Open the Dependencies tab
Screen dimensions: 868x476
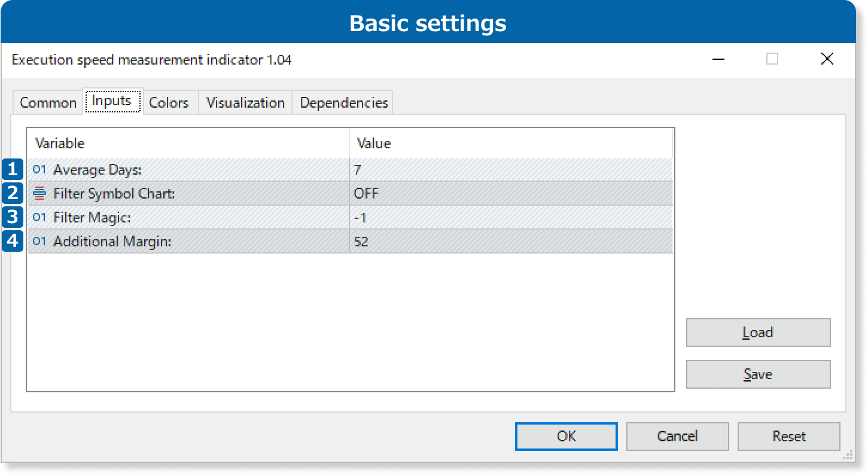pyautogui.click(x=343, y=102)
